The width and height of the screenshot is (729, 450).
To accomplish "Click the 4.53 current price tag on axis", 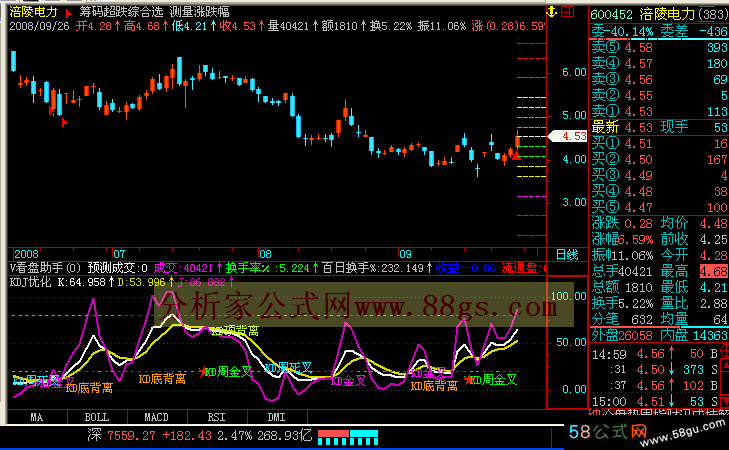I will tap(569, 136).
